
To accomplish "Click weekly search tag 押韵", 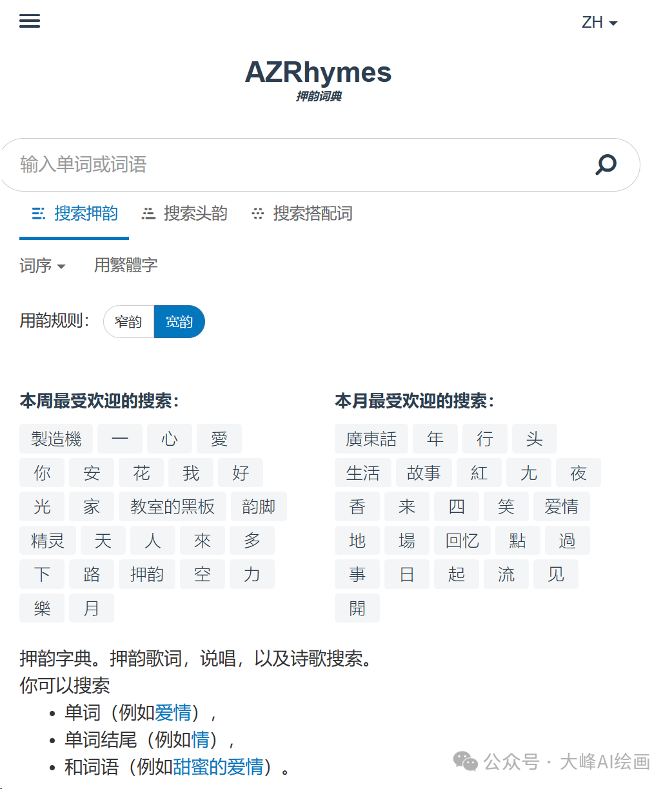I will coord(147,574).
